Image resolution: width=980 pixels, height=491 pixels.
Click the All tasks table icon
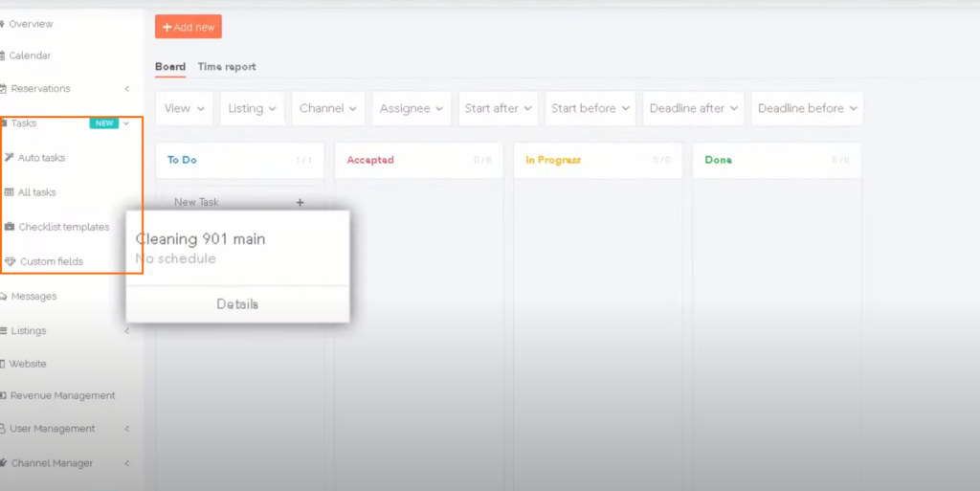(10, 192)
